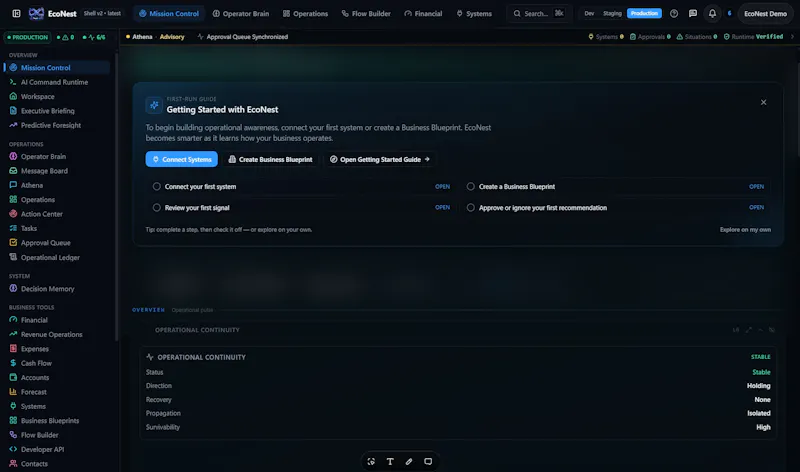Expand status bar with right chevron
This screenshot has height=472, width=800.
pyautogui.click(x=792, y=37)
